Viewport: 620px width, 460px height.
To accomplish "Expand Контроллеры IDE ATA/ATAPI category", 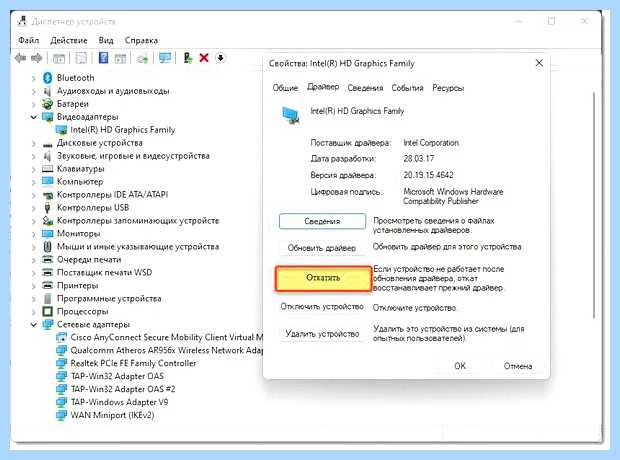I will [34, 195].
